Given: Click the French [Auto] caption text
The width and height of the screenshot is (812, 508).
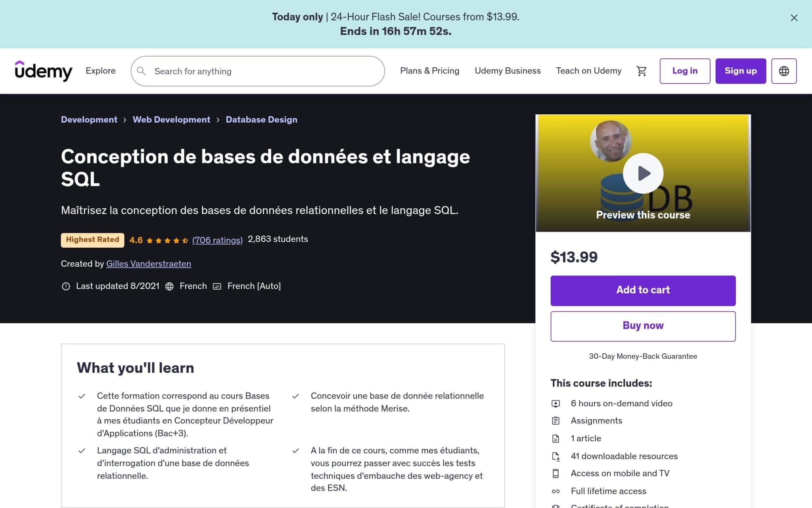Looking at the screenshot, I should point(254,286).
